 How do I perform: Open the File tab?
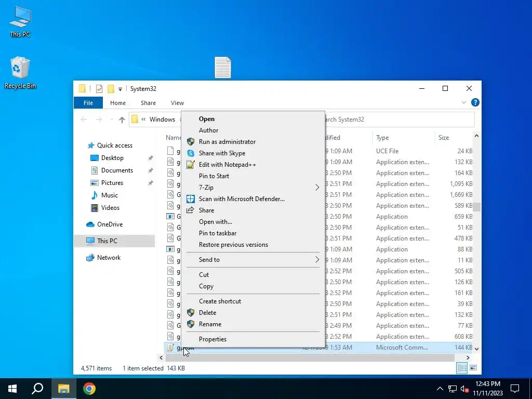click(x=88, y=103)
